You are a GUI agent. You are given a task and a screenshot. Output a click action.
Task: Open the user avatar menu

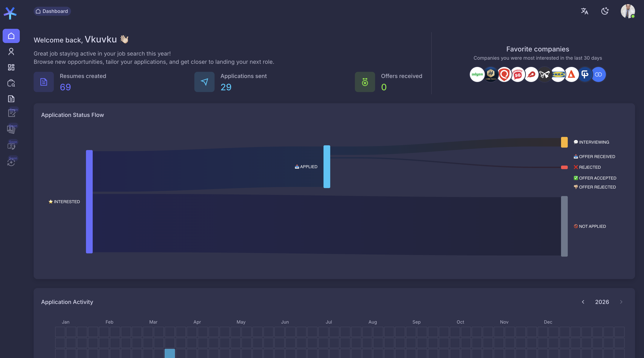click(628, 11)
